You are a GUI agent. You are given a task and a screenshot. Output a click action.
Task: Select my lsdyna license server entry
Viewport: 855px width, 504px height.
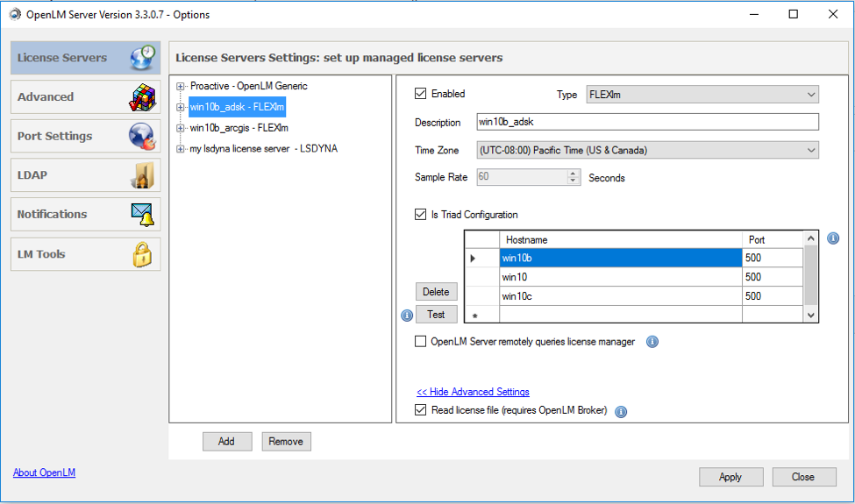(x=263, y=149)
